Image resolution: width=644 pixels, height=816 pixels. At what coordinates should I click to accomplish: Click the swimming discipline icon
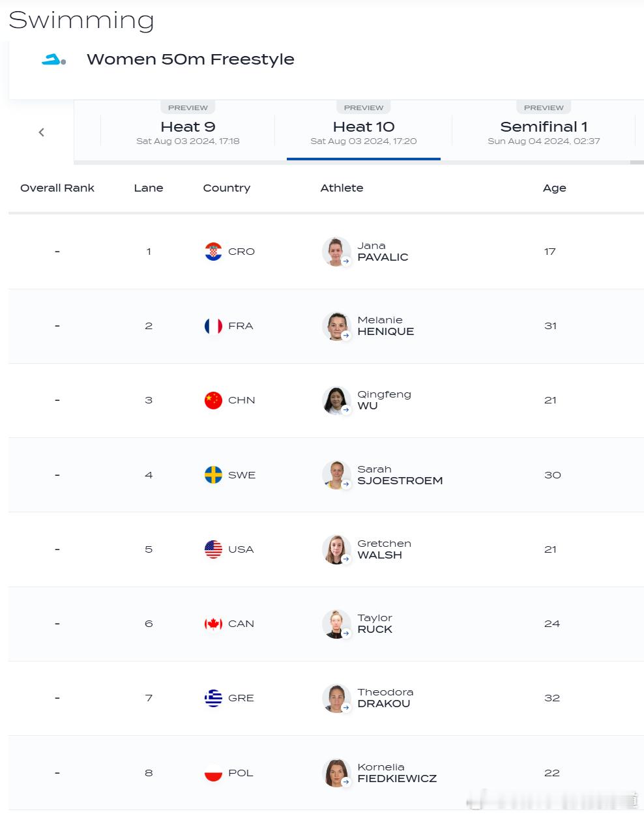click(x=54, y=60)
